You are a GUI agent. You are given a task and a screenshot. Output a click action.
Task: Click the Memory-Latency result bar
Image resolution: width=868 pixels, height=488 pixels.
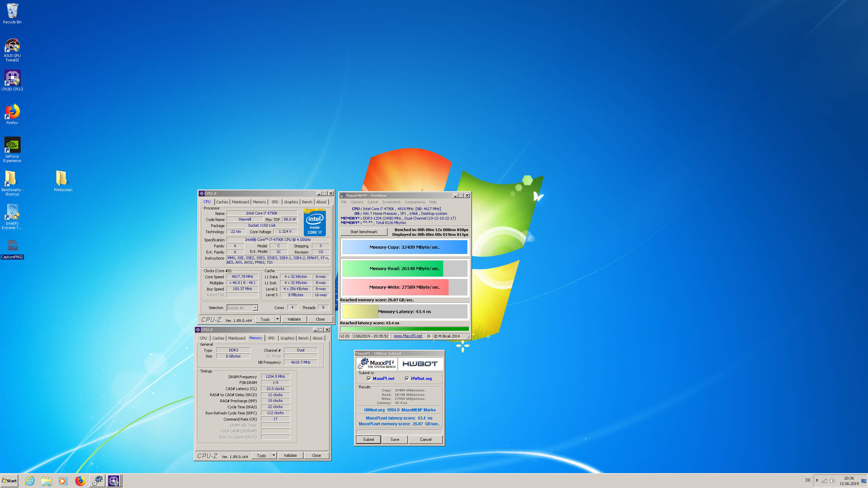pyautogui.click(x=405, y=311)
